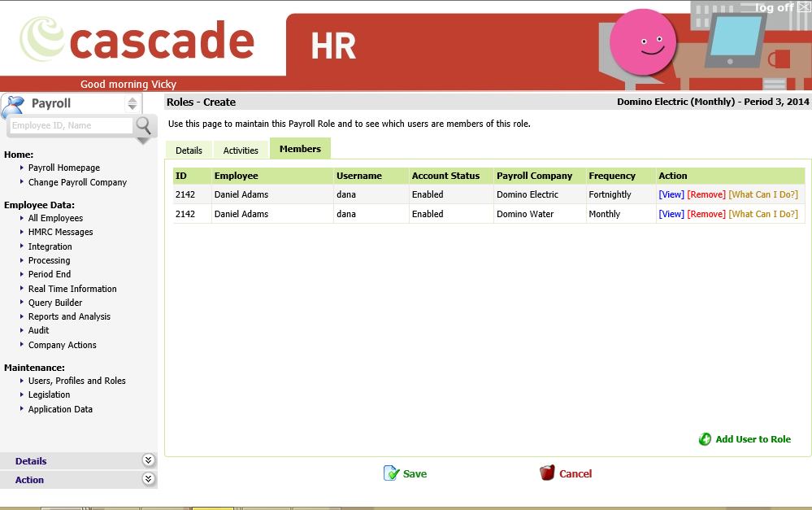Click the pink smiley face avatar

click(x=643, y=42)
